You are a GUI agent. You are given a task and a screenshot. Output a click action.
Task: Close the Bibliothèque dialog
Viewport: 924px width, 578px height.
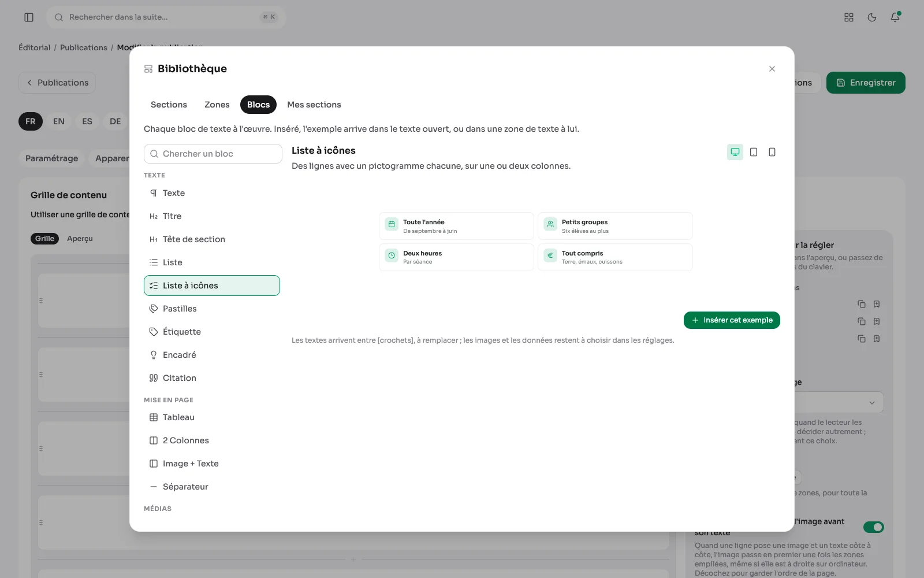[772, 69]
